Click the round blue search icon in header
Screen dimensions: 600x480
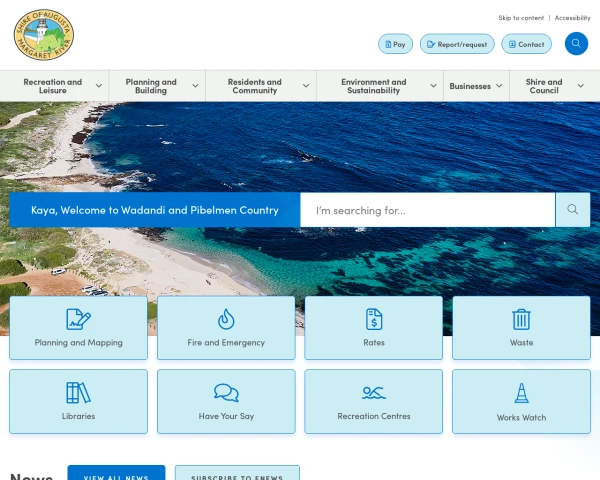pyautogui.click(x=576, y=44)
